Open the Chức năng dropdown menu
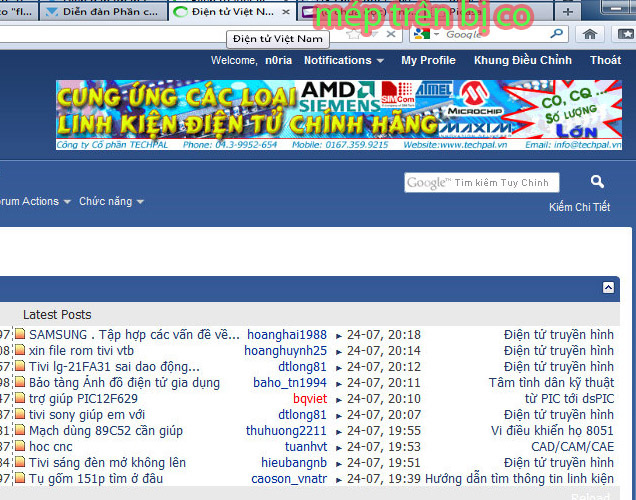The image size is (636, 500). pos(112,201)
